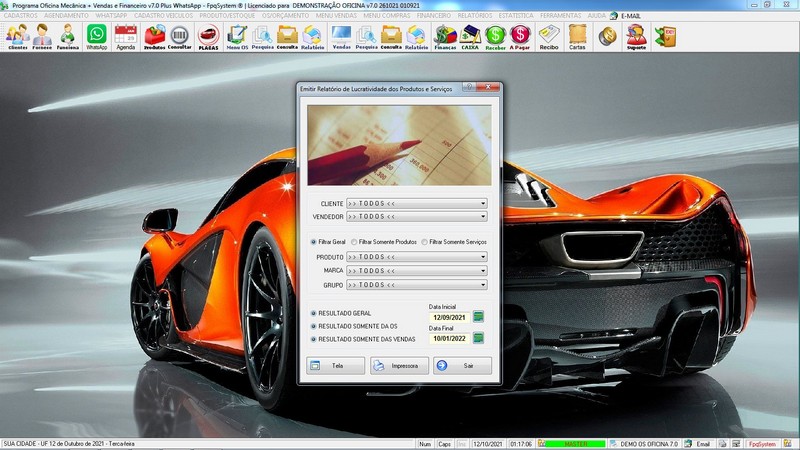Open Clientes from the toolbar
This screenshot has width=800, height=450.
(x=16, y=37)
